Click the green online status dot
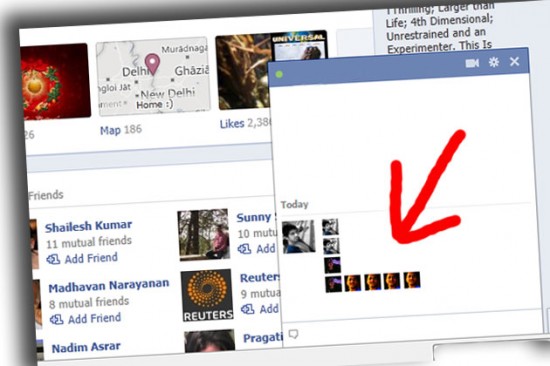This screenshot has width=550, height=366. click(x=279, y=74)
